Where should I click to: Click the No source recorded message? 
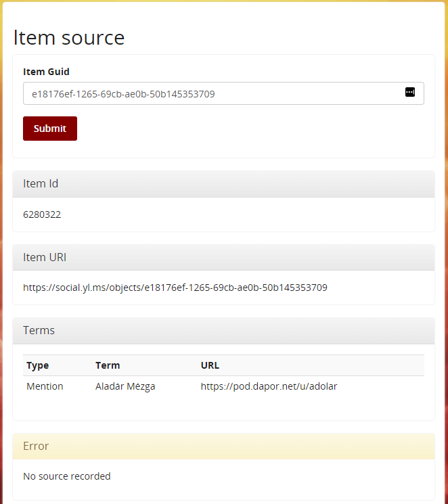(x=66, y=476)
